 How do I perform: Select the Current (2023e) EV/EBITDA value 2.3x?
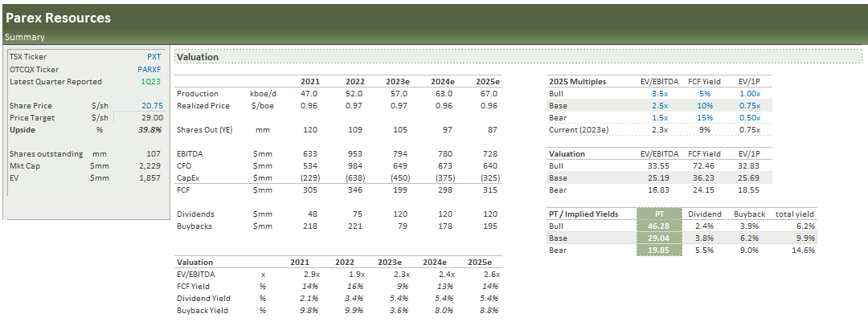[x=660, y=130]
